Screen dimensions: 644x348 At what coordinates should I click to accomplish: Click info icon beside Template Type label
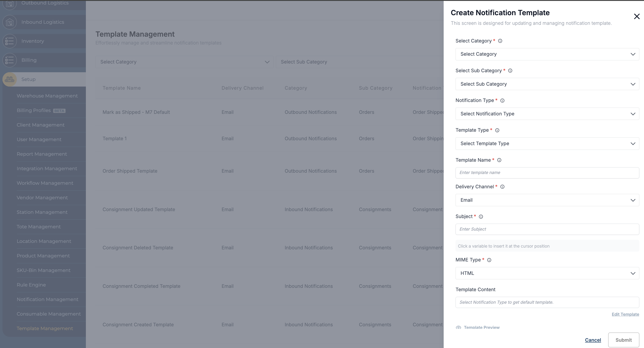coord(497,130)
